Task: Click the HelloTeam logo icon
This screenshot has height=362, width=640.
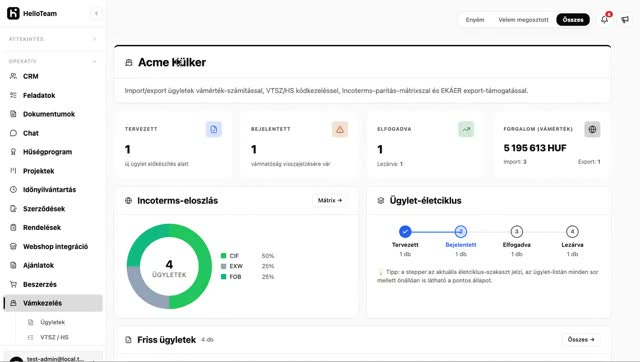Action: coord(13,13)
